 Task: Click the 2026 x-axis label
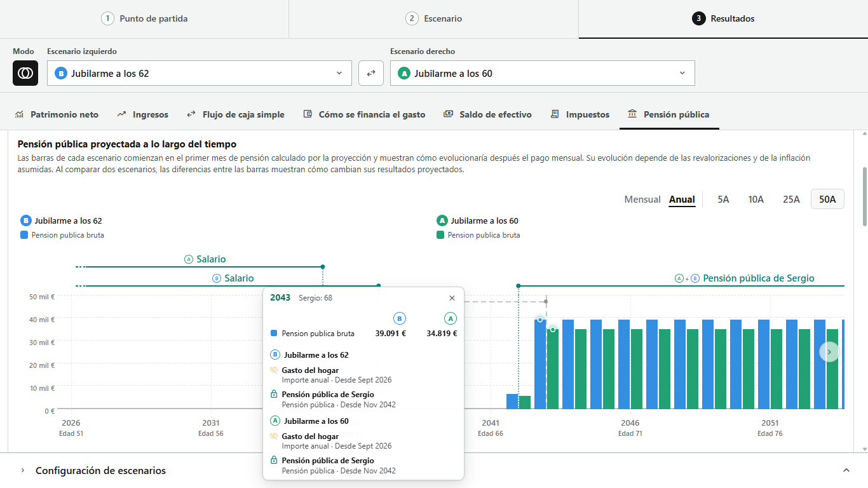click(x=71, y=423)
